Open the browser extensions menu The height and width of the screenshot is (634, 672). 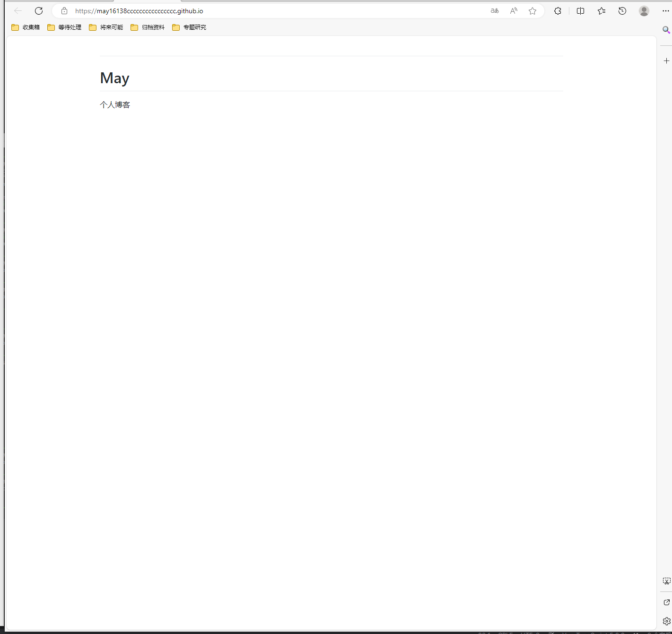click(558, 11)
